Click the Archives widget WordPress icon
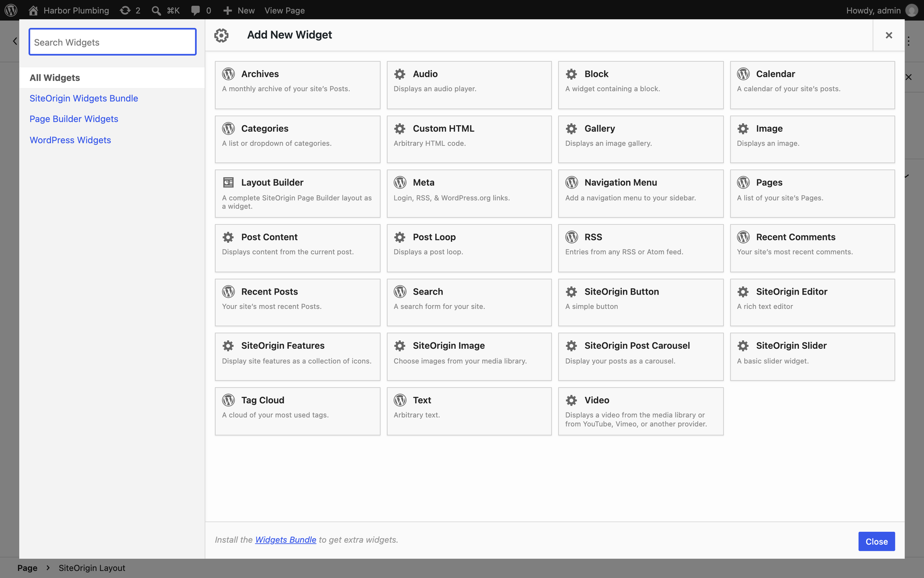Viewport: 924px width, 578px height. coord(228,74)
